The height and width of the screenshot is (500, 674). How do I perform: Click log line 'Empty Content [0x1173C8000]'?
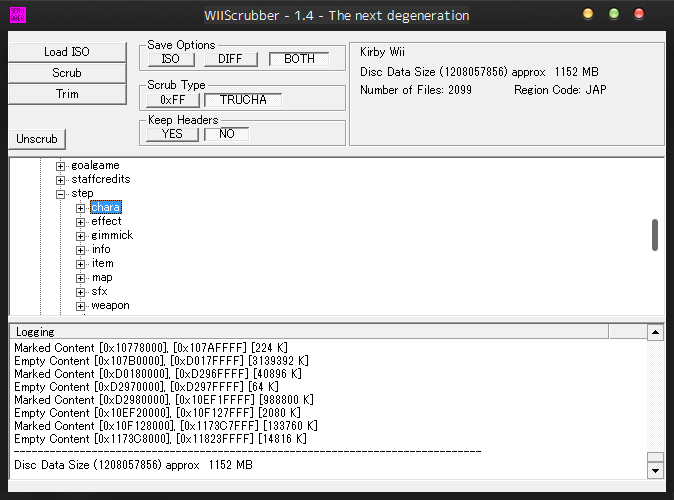(x=160, y=439)
